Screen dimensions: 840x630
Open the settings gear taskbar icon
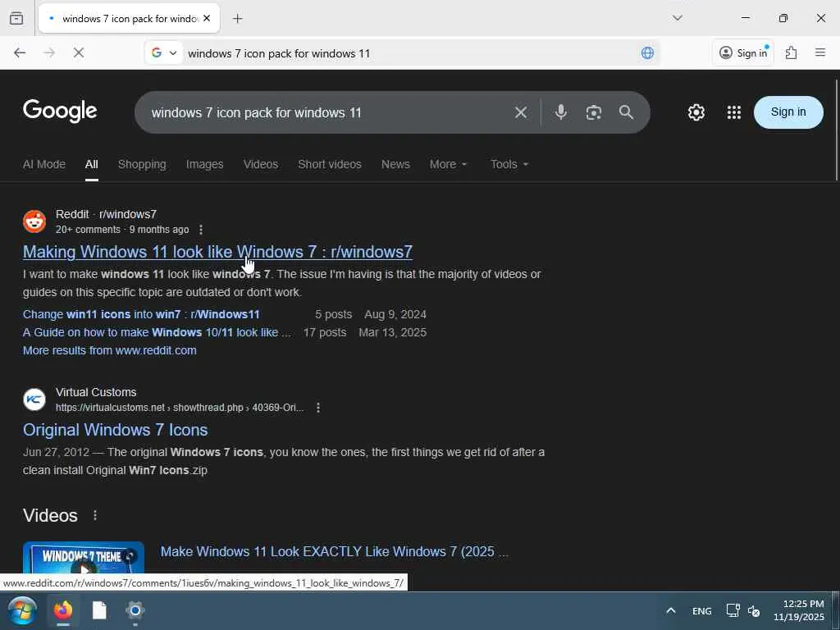135,610
